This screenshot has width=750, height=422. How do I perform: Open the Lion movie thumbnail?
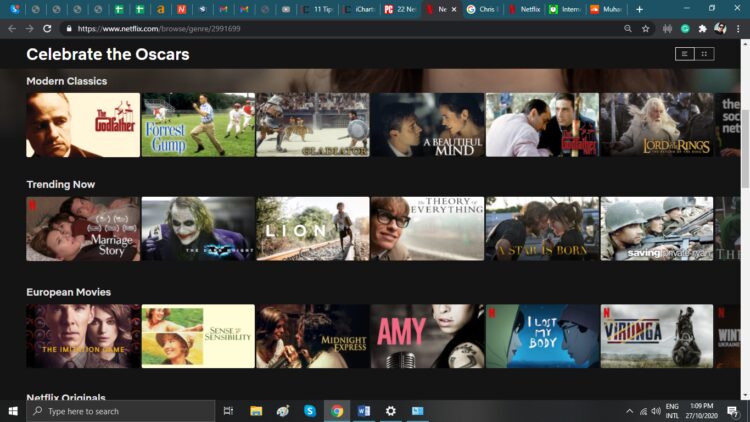point(313,229)
